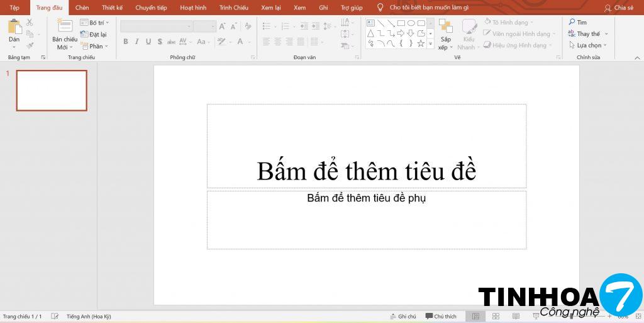Expand the shapes gallery more arrow
The width and height of the screenshot is (644, 323).
click(x=430, y=44)
